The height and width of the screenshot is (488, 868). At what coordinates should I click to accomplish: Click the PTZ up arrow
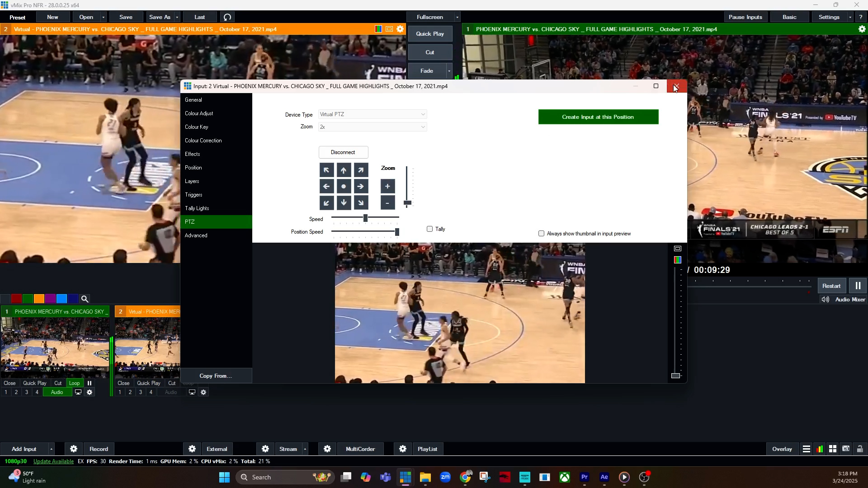(344, 170)
